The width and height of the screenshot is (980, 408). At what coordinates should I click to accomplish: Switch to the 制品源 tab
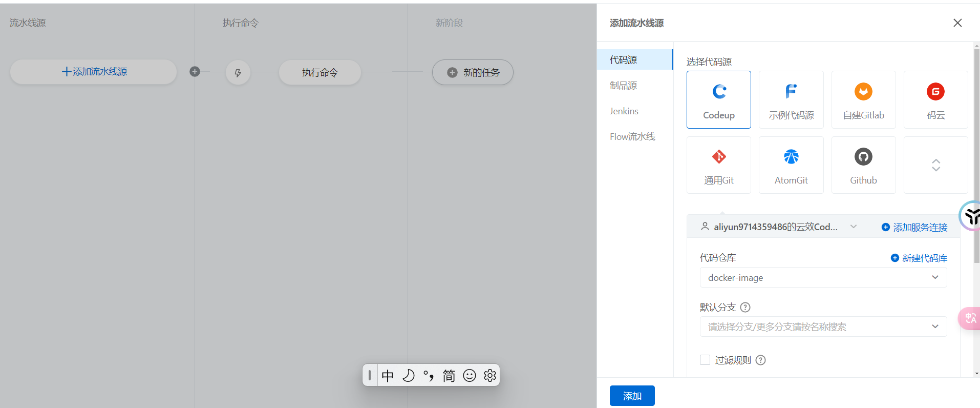pyautogui.click(x=623, y=86)
